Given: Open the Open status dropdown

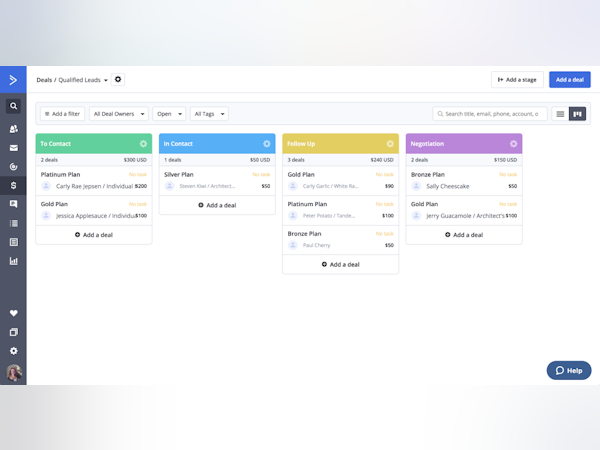Looking at the screenshot, I should [169, 114].
